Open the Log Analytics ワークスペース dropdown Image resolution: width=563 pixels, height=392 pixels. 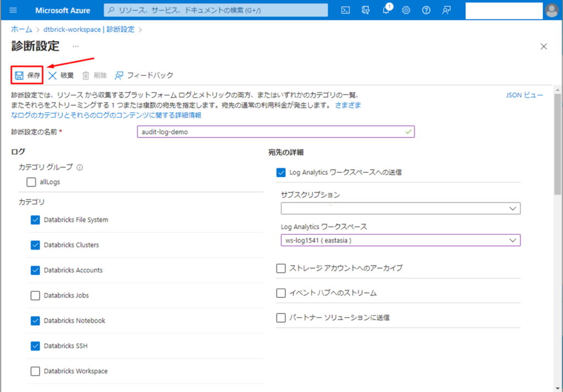[400, 240]
